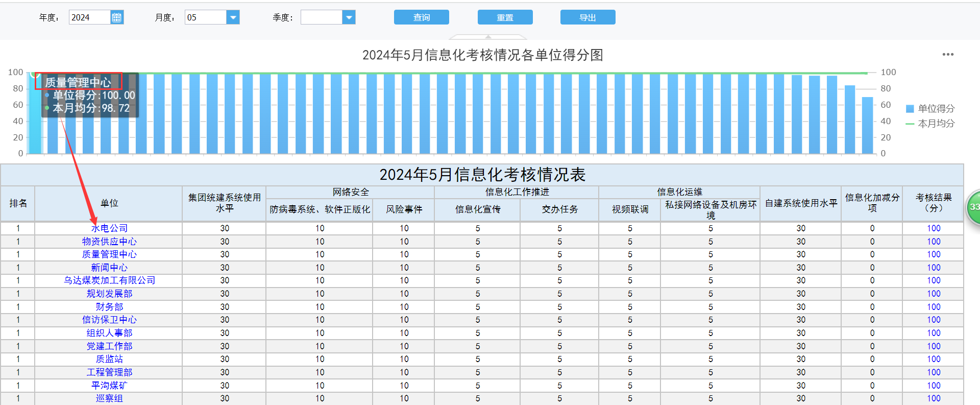
Task: Click the 重置 reset button
Action: tap(505, 17)
